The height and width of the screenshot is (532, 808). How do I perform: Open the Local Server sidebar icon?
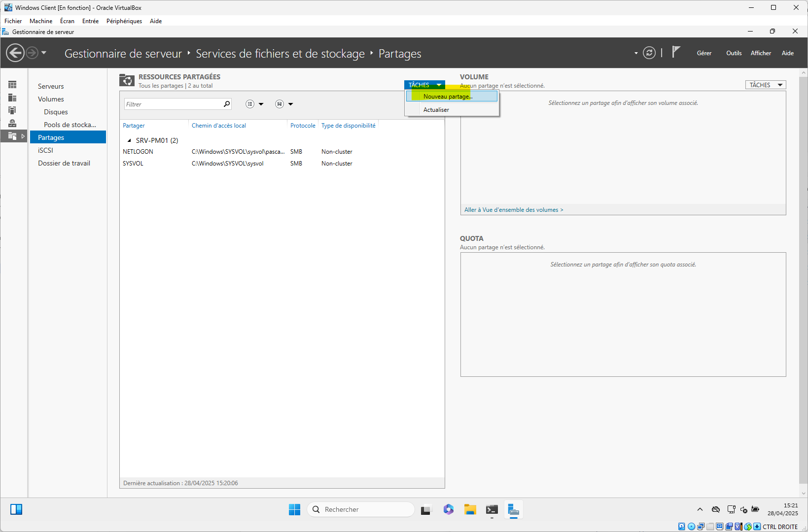[12, 98]
